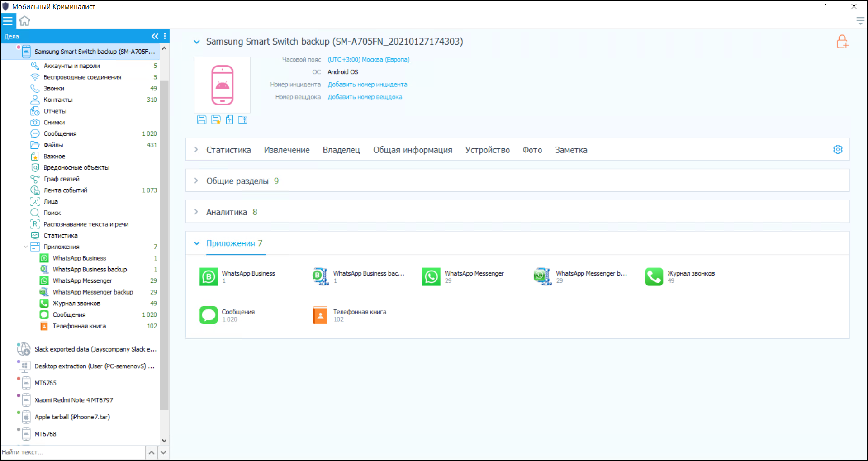Switch to the Владелец tab

click(342, 150)
